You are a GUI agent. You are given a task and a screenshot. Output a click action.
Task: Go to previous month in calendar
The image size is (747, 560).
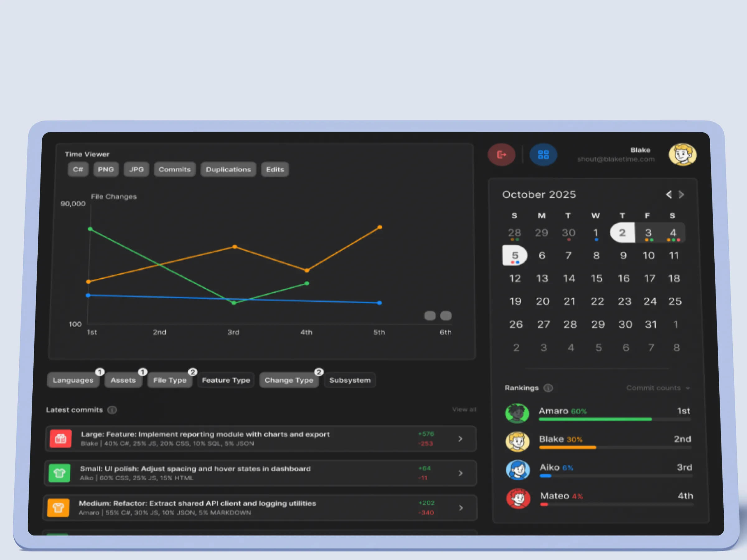(x=669, y=194)
